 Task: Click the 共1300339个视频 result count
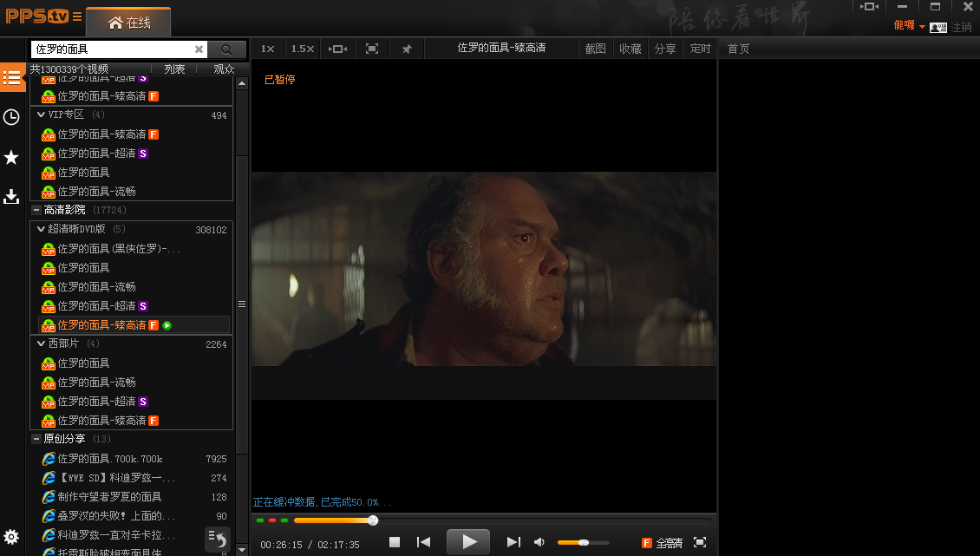tap(69, 69)
